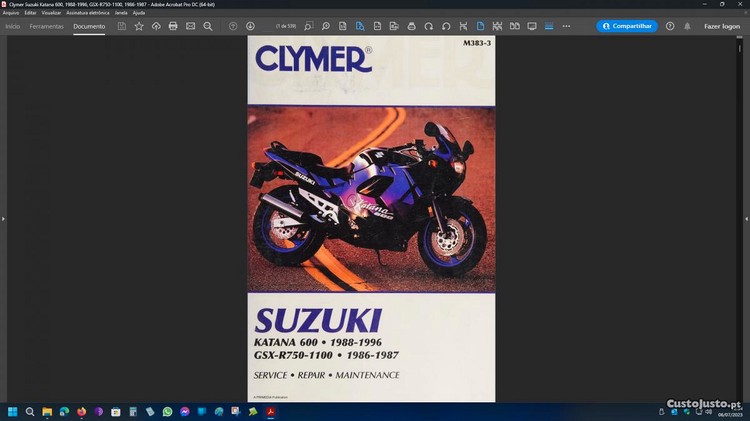The width and height of the screenshot is (750, 421).
Task: Click the Print icon
Action: tap(173, 26)
